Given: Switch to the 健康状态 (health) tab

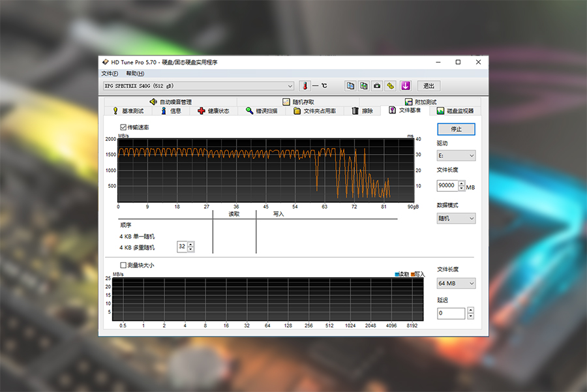Looking at the screenshot, I should point(213,111).
